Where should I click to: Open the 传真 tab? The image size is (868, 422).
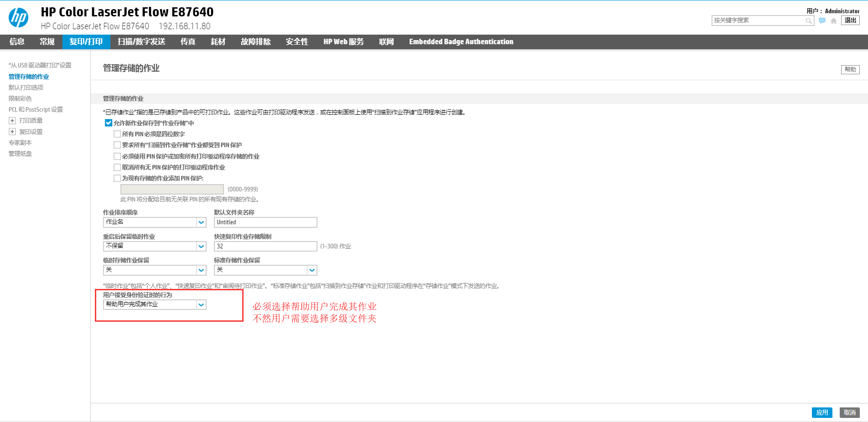click(188, 41)
